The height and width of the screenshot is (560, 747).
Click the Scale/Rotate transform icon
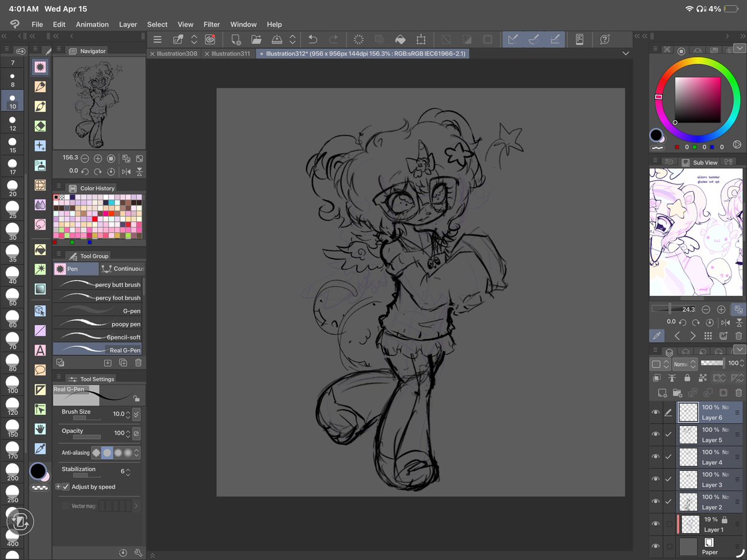click(x=421, y=39)
